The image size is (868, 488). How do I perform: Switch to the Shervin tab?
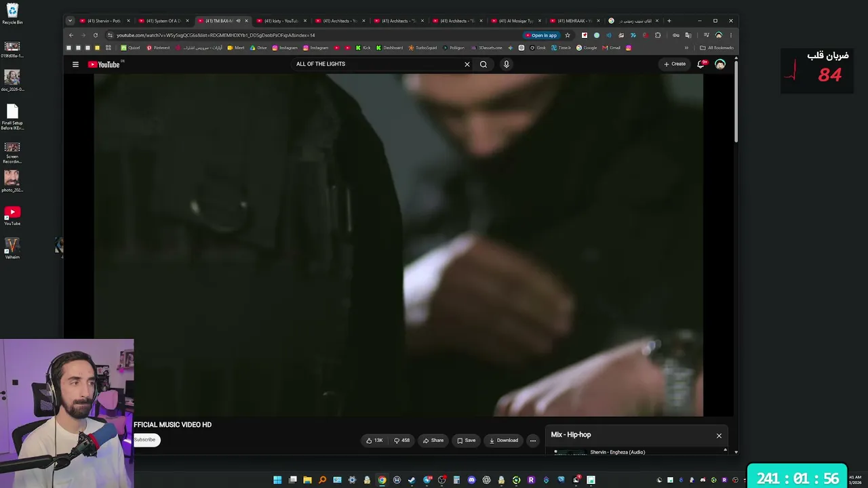pyautogui.click(x=104, y=21)
